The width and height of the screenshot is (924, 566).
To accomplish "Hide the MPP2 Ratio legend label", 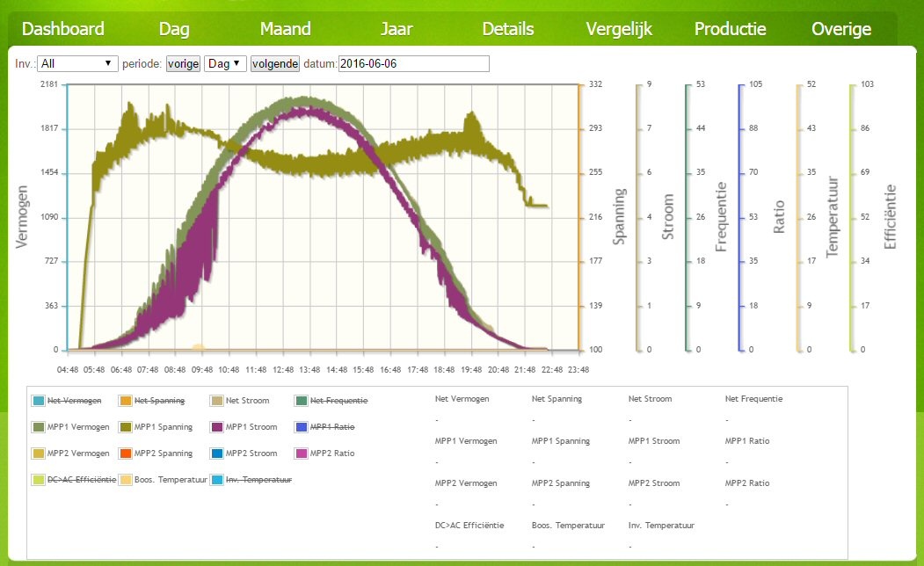I will click(x=332, y=454).
